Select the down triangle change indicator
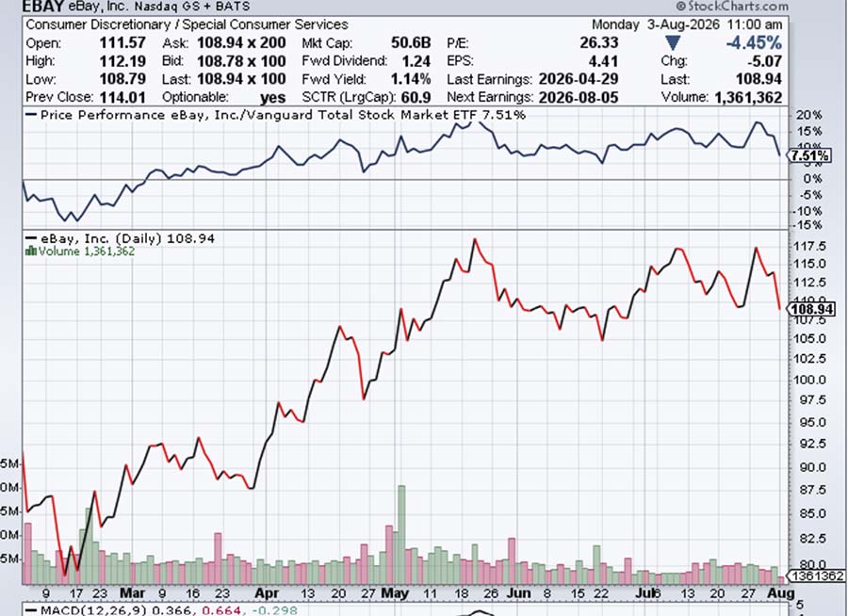 672,43
